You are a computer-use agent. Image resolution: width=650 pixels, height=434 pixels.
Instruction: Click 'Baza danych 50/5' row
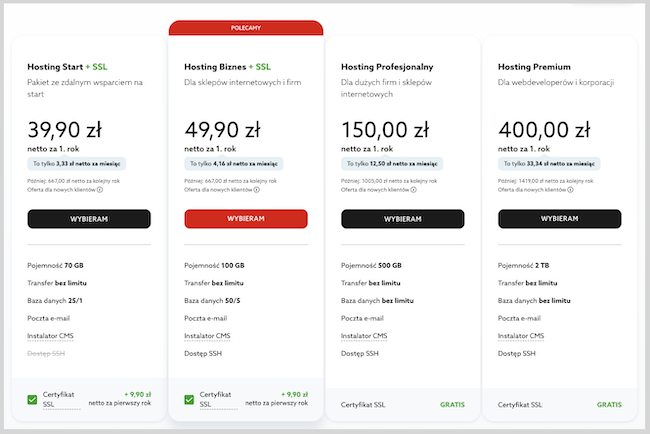[212, 301]
